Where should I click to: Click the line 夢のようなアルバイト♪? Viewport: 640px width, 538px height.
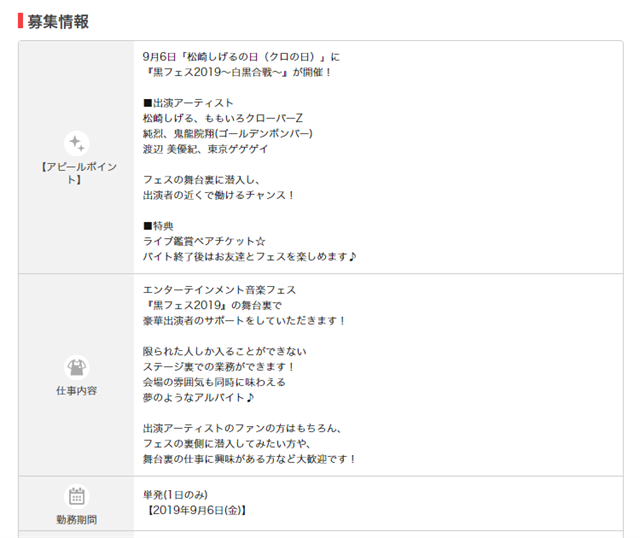pos(198,398)
